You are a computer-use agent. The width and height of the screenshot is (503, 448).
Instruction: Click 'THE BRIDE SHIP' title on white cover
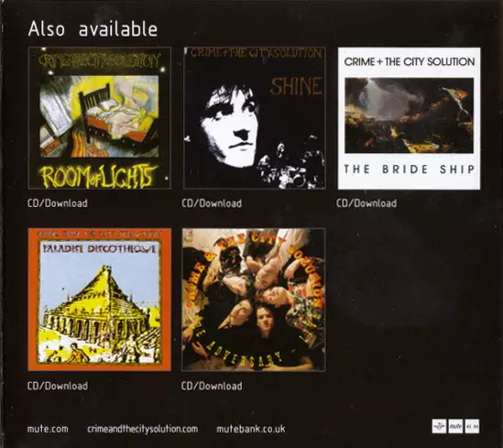[x=409, y=169]
